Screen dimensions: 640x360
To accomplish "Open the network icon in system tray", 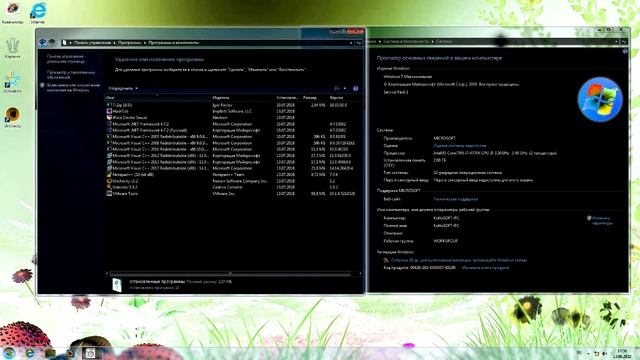I will point(596,353).
